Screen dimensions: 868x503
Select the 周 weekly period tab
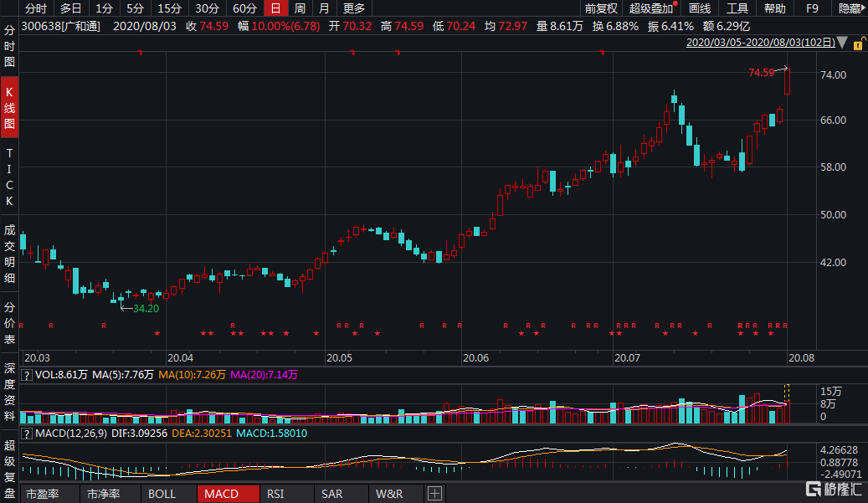click(300, 8)
